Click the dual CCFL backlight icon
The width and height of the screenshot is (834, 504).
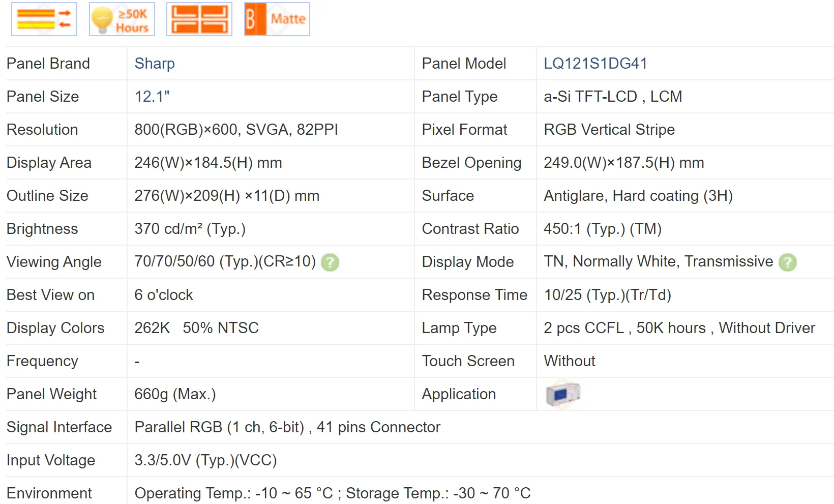click(199, 19)
